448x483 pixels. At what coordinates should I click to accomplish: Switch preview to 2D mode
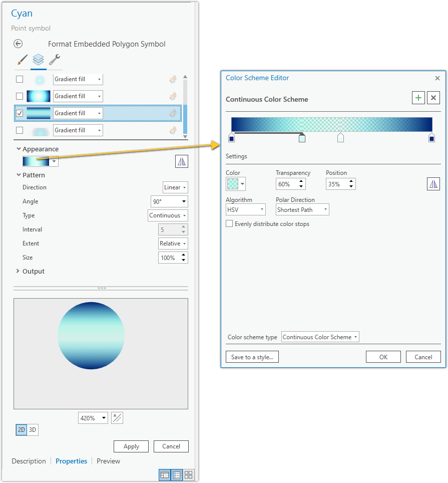point(21,430)
